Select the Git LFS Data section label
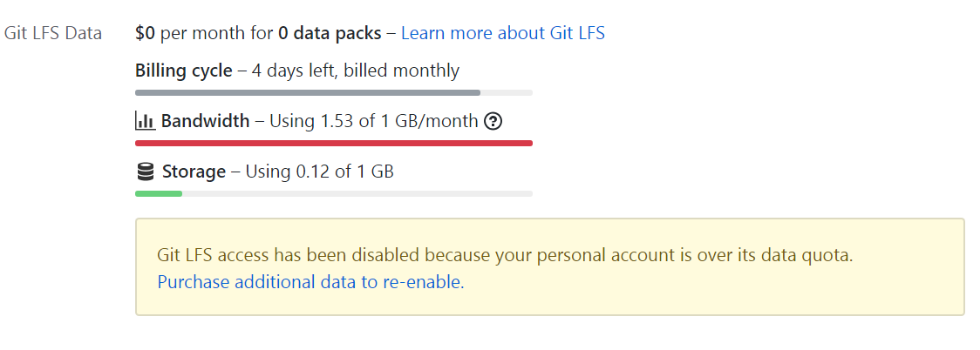Screen dimensions: 980x350 [x=53, y=33]
